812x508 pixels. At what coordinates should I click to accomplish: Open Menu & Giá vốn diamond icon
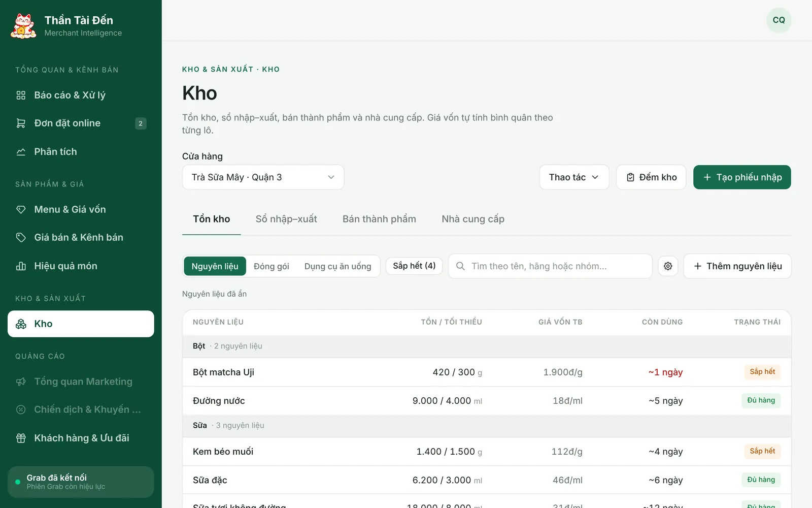[21, 209]
